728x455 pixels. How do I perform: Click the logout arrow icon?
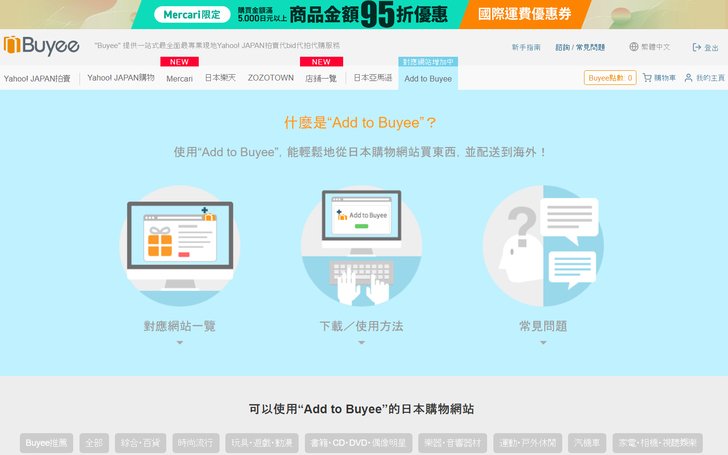696,47
